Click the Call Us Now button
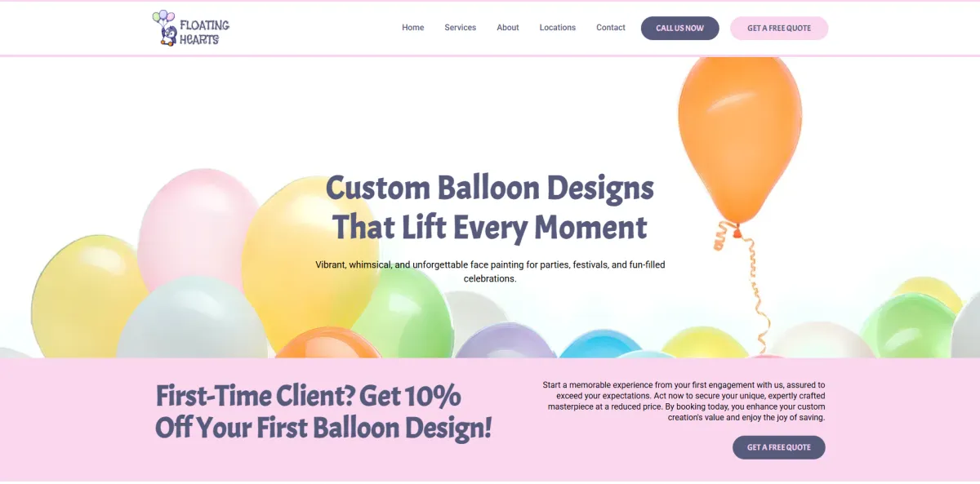Screen dimensions: 980x484 coord(679,28)
